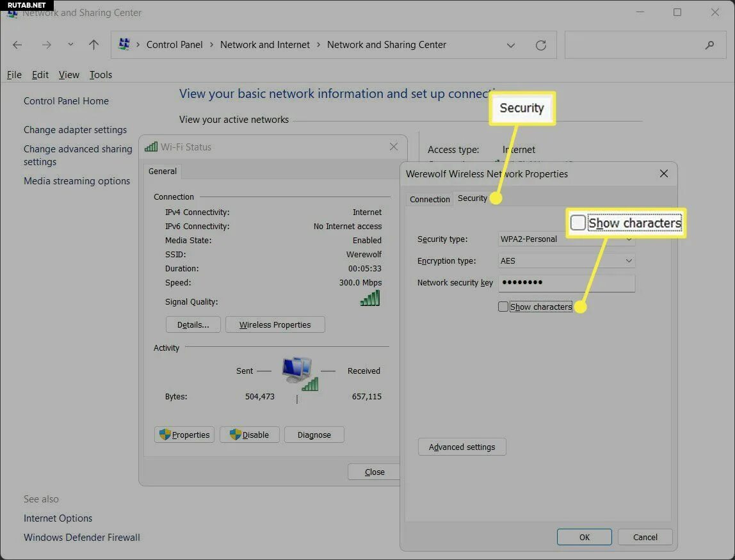Go back using the back arrow
Viewport: 735px width, 560px height.
click(17, 45)
